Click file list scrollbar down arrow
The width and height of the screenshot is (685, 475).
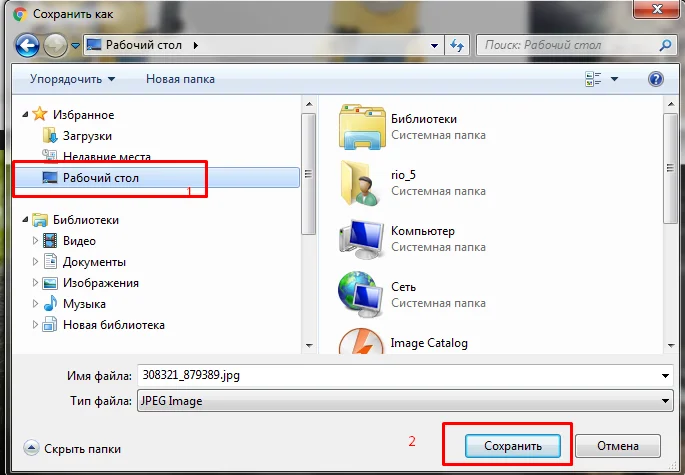(671, 346)
